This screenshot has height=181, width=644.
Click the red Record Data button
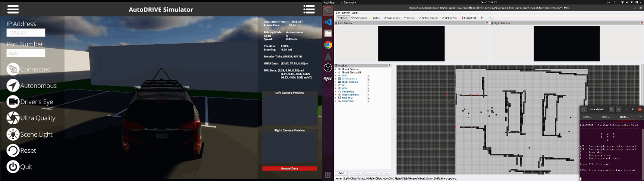click(289, 168)
